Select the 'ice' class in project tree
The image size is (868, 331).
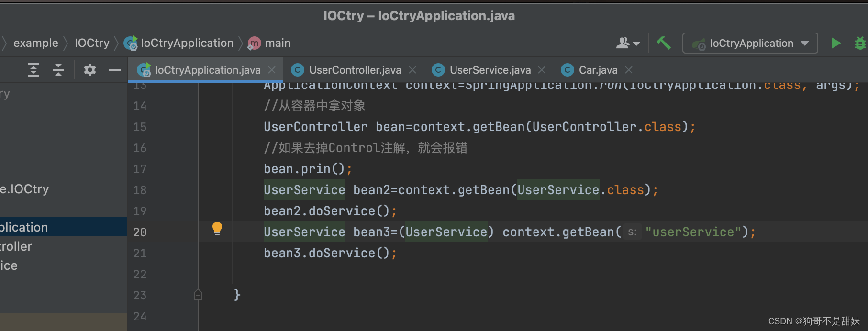point(9,265)
